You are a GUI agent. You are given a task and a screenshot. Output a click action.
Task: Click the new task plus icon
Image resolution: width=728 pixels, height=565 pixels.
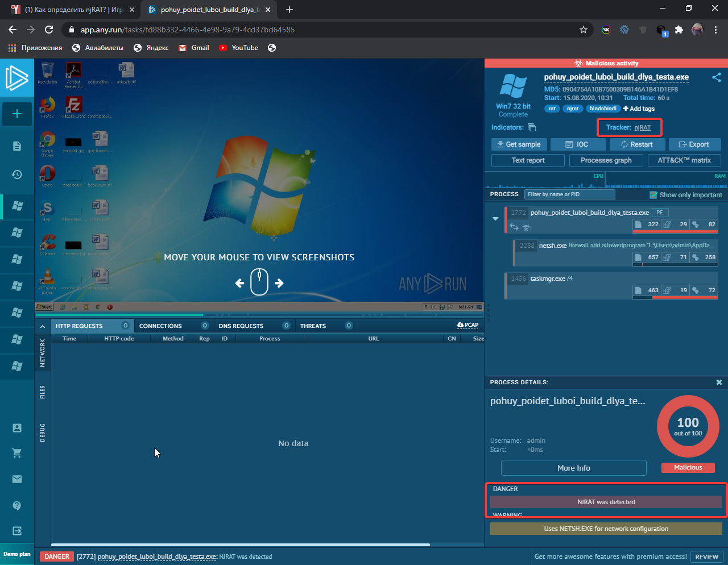17,114
